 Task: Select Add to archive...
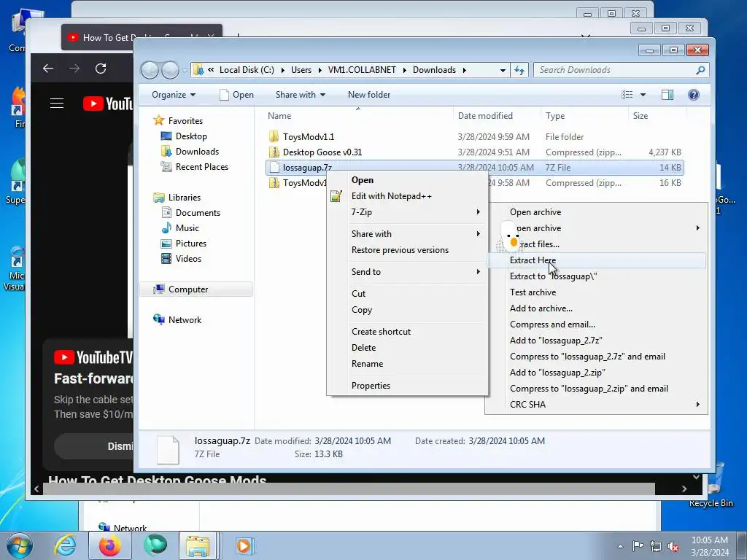click(595, 308)
